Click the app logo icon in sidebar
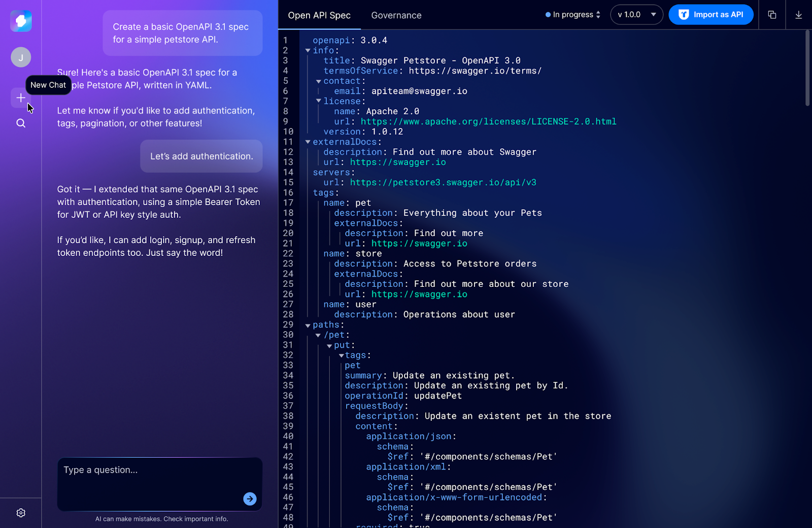The height and width of the screenshot is (528, 812). click(21, 21)
